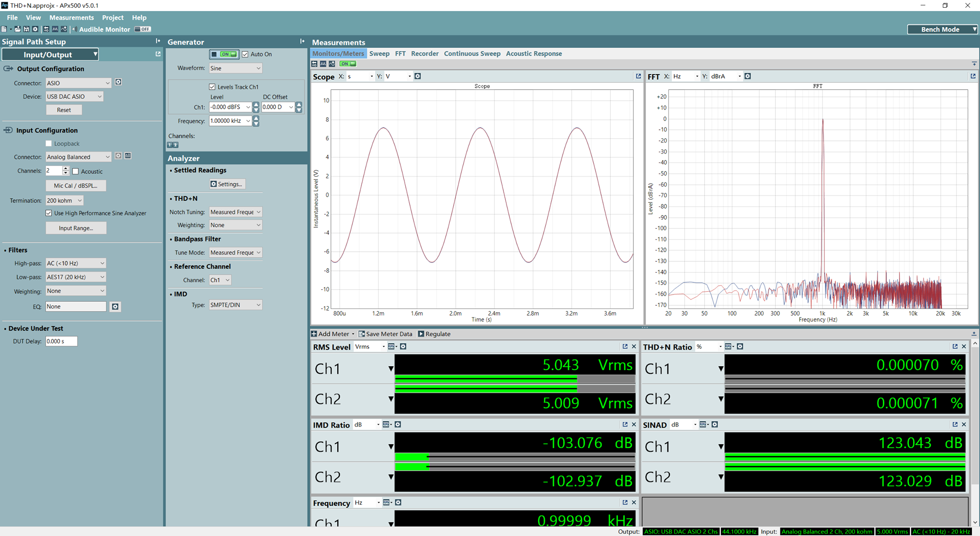
Task: Open the FFT graph settings gear
Action: coord(747,76)
